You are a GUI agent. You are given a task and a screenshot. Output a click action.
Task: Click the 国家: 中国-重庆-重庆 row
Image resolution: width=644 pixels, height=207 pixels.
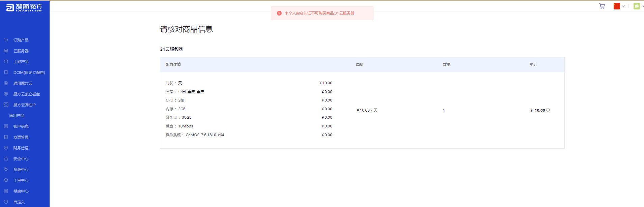pyautogui.click(x=249, y=92)
